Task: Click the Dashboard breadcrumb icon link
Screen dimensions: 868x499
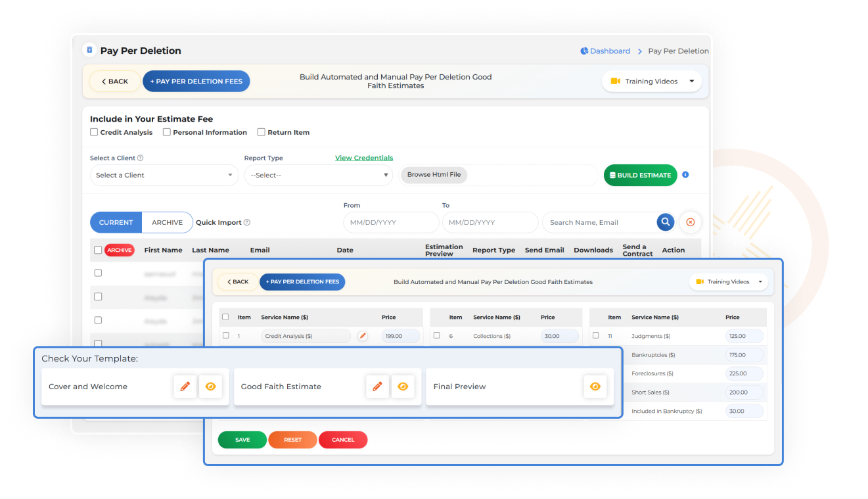Action: (584, 51)
